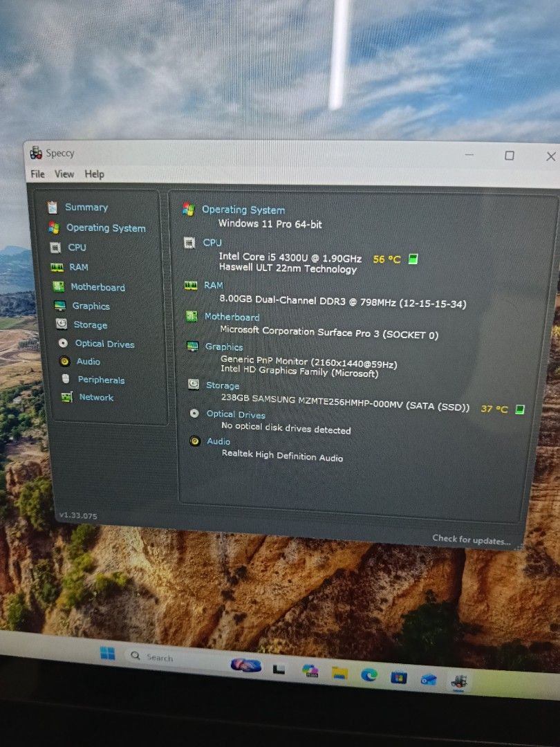Open Microsoft Store from the taskbar

coord(399,677)
